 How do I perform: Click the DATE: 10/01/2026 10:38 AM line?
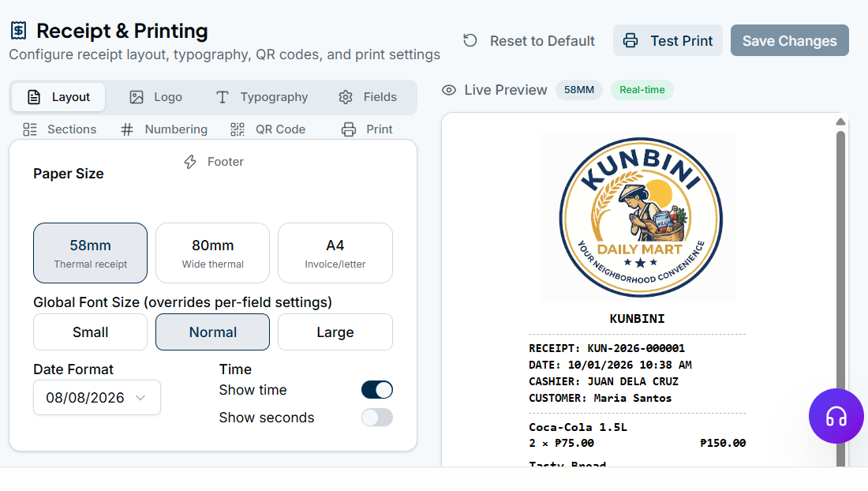pos(610,365)
